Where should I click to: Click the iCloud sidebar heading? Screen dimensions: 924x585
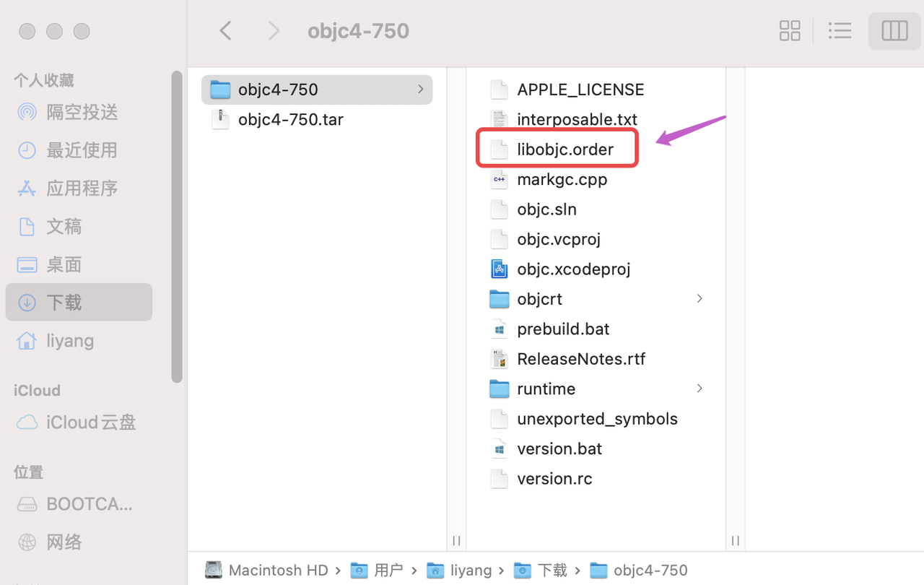(x=37, y=391)
